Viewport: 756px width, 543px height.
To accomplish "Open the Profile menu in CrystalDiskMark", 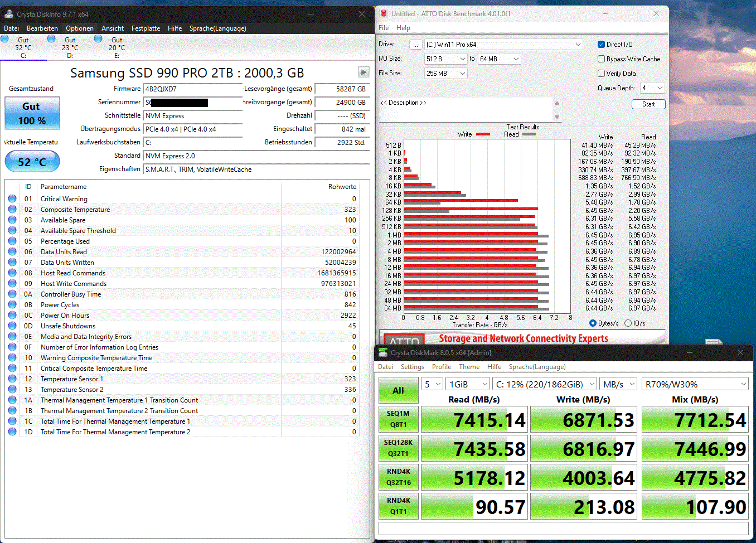I will (442, 366).
